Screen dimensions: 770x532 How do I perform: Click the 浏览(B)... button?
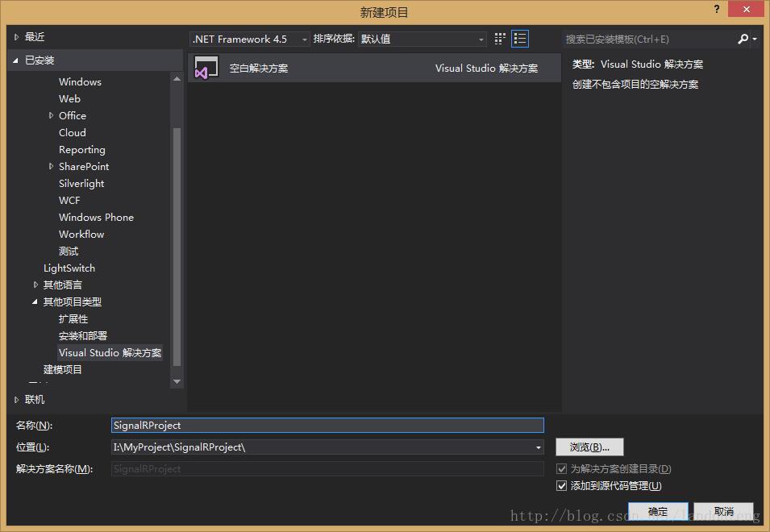[x=589, y=447]
